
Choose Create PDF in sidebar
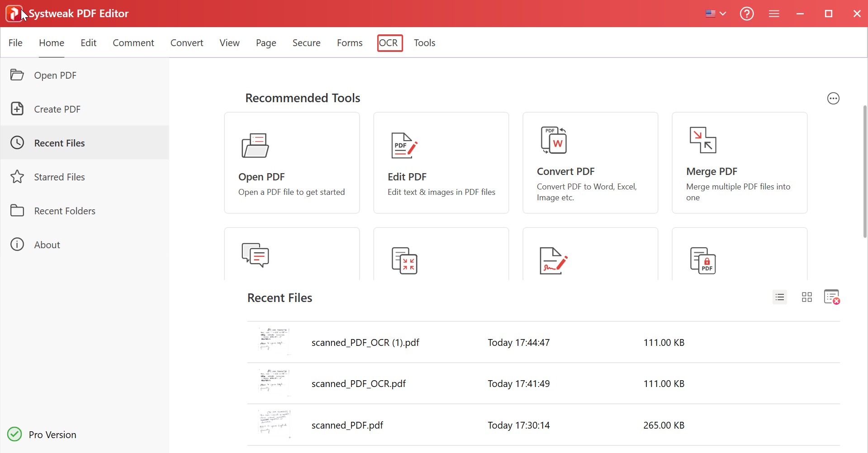click(x=57, y=109)
